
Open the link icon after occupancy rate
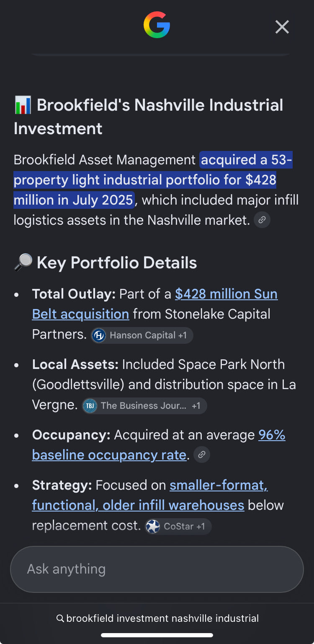point(202,454)
